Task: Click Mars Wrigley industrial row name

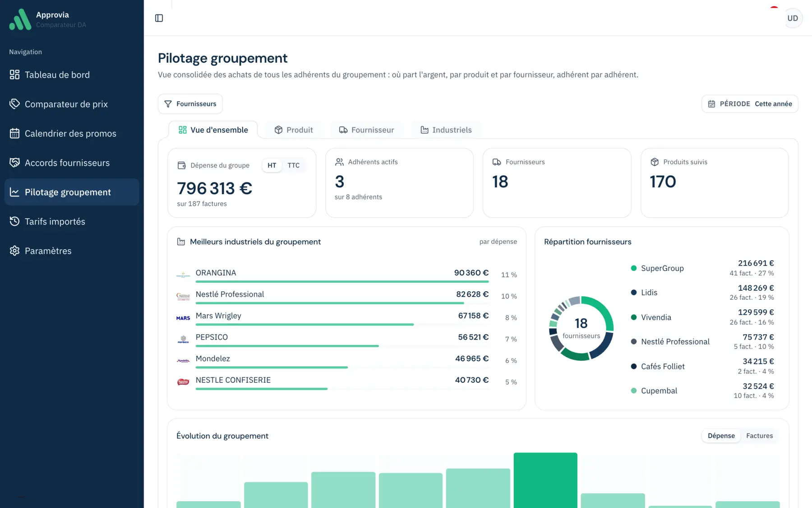Action: (x=218, y=316)
